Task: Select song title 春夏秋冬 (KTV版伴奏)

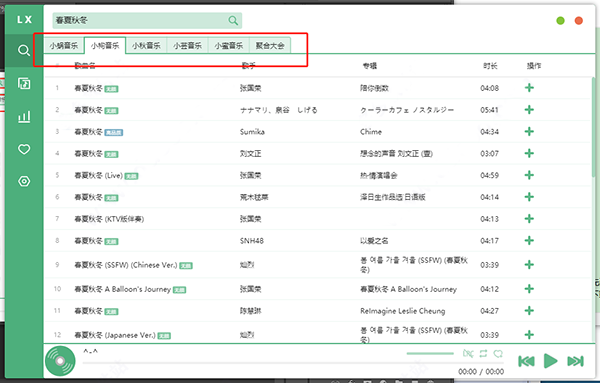Action: click(x=109, y=219)
